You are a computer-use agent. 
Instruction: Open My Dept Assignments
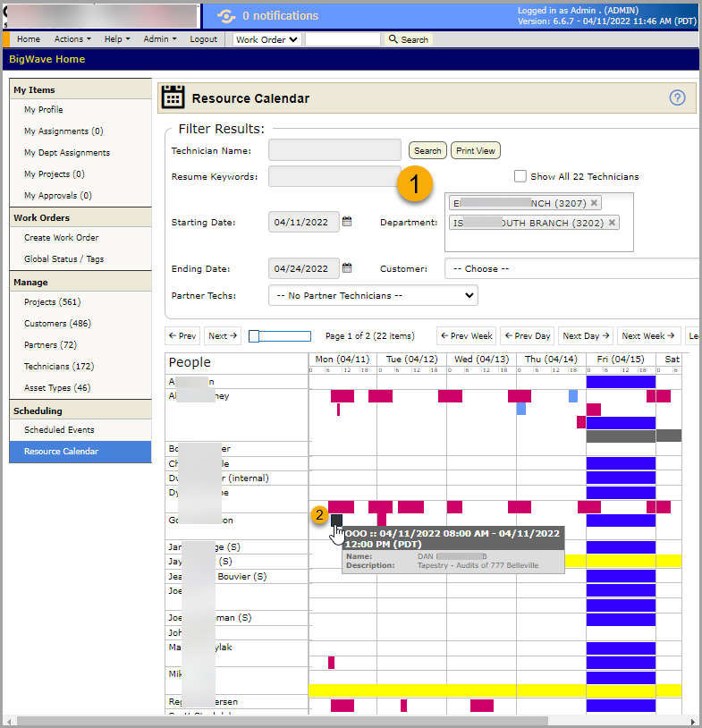click(x=67, y=152)
